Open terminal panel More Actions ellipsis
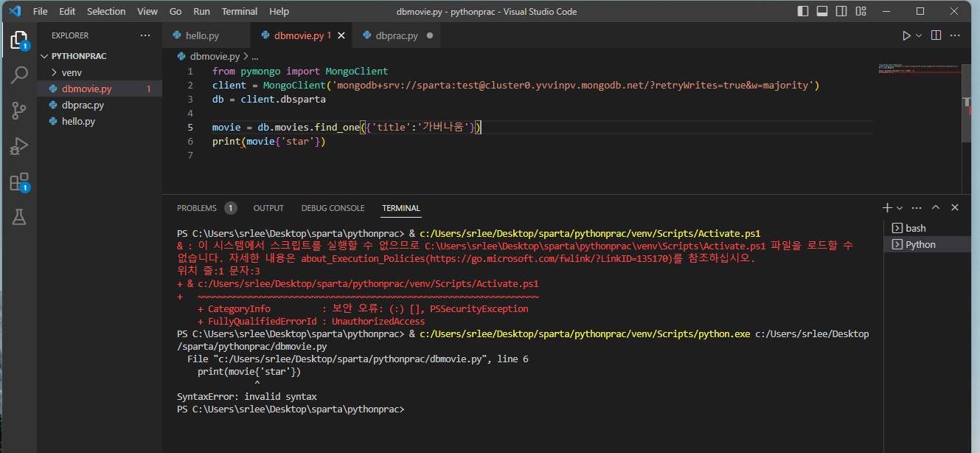The width and height of the screenshot is (980, 453). pyautogui.click(x=917, y=207)
